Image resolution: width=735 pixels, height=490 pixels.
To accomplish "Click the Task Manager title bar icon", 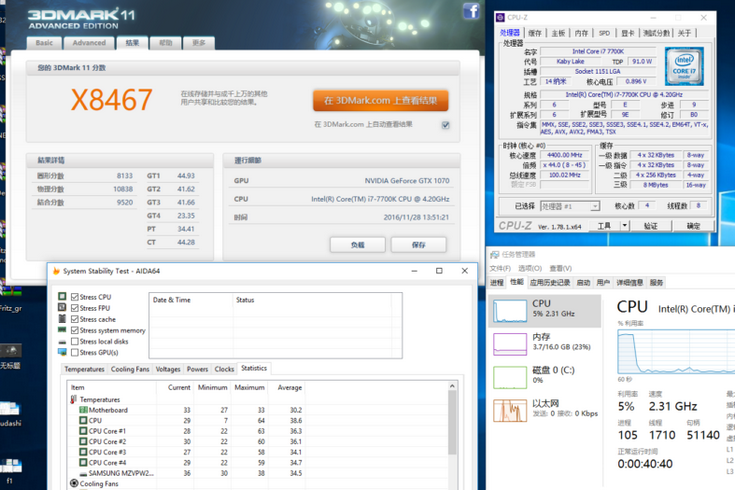I will point(494,255).
